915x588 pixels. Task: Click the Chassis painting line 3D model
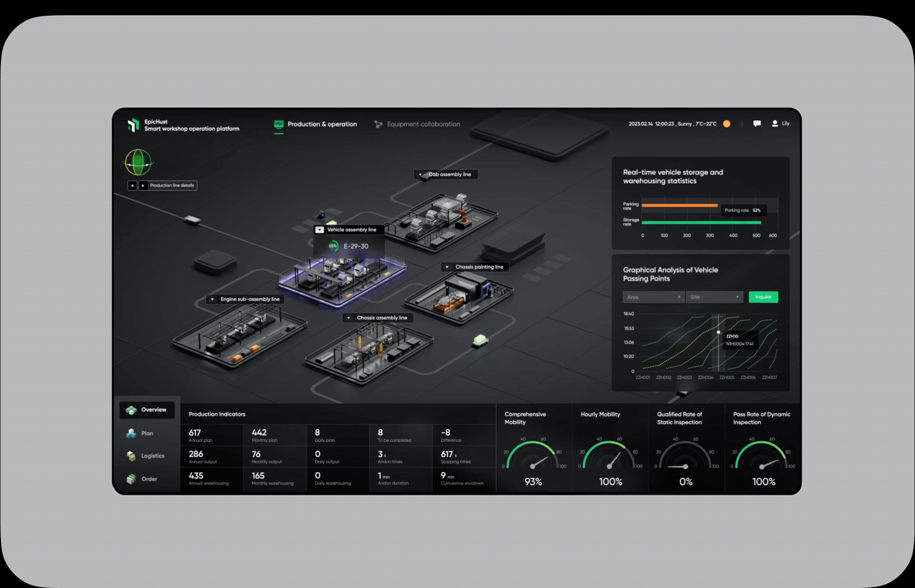459,298
